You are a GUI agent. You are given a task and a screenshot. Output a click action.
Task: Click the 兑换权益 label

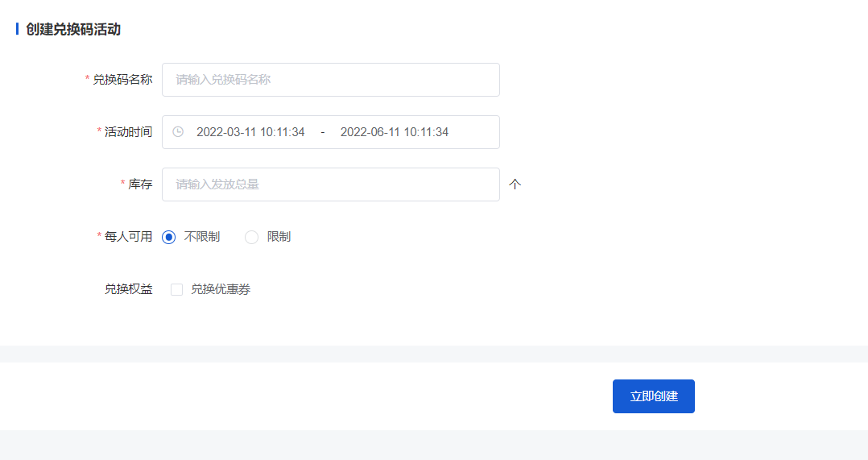click(x=129, y=289)
